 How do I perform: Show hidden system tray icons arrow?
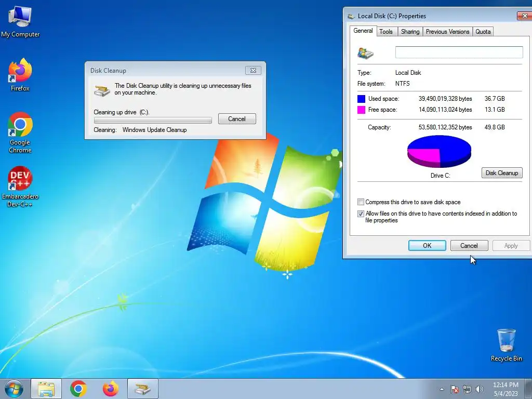point(442,389)
